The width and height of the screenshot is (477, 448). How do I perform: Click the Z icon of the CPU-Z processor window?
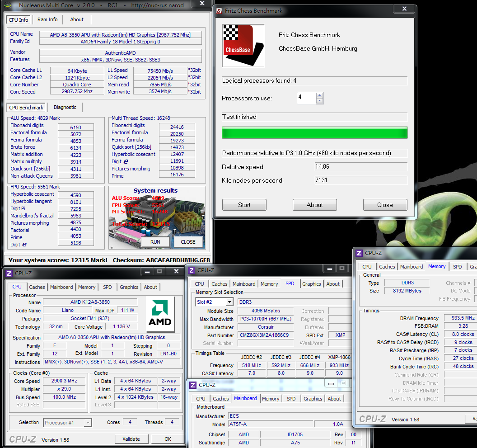pyautogui.click(x=9, y=273)
